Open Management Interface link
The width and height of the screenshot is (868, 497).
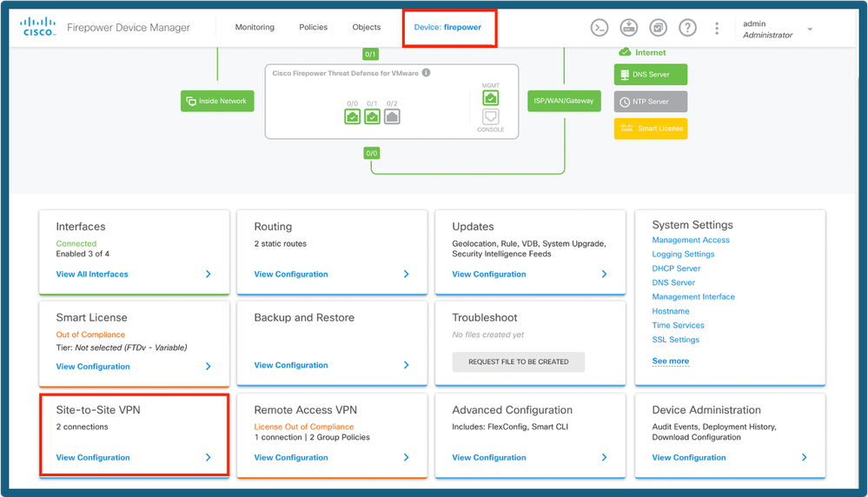coord(693,297)
